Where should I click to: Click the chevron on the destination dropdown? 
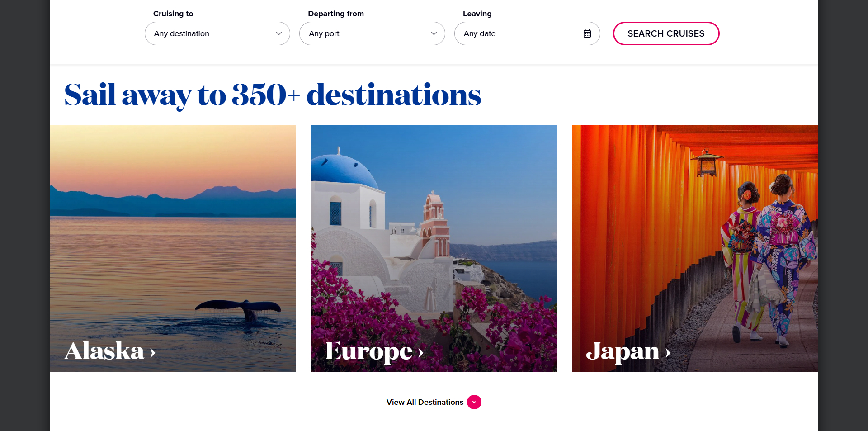tap(278, 33)
